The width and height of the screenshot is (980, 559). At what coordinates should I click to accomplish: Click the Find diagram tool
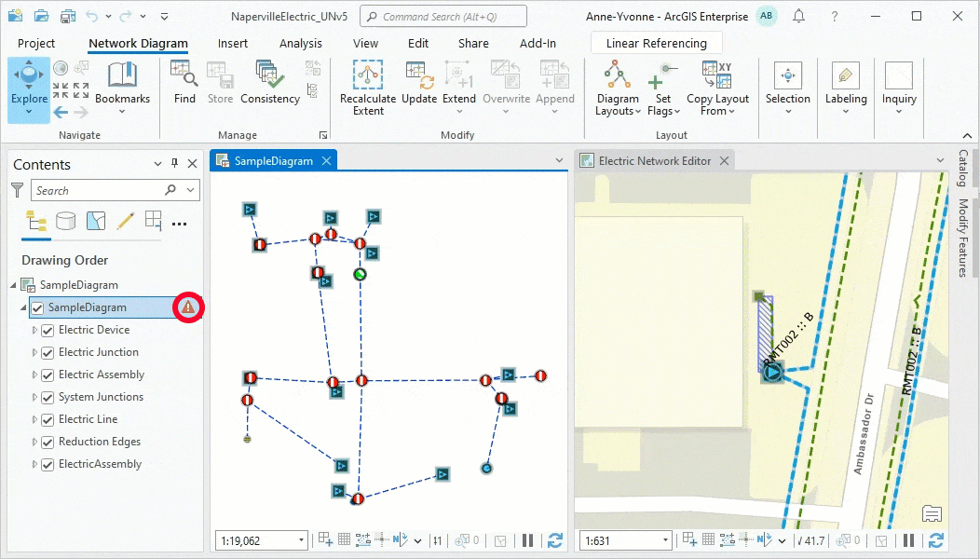click(x=184, y=82)
